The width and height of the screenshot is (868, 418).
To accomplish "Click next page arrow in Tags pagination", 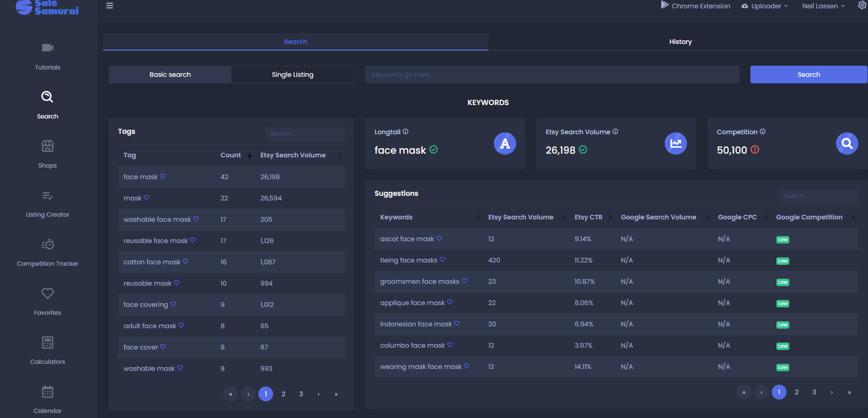I will click(x=318, y=394).
